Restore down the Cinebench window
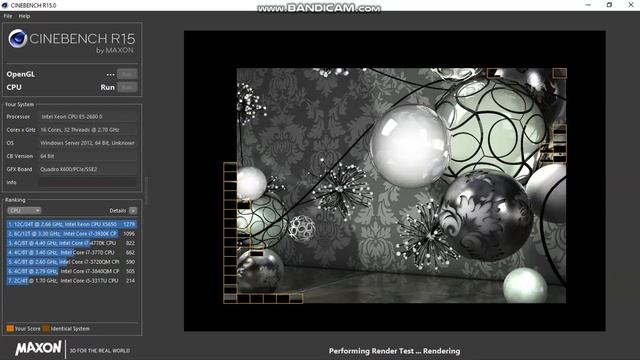640x360 pixels. 609,5
